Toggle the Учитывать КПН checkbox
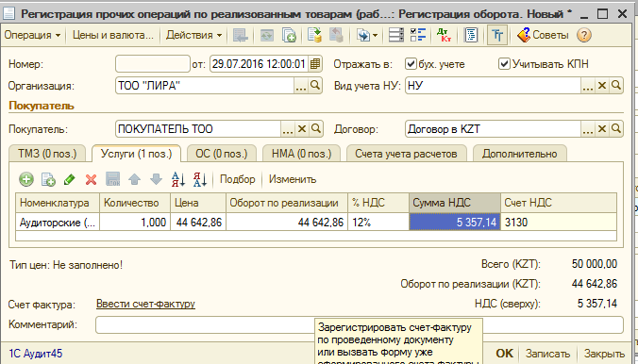Viewport: 638px width, 364px height. (x=504, y=64)
